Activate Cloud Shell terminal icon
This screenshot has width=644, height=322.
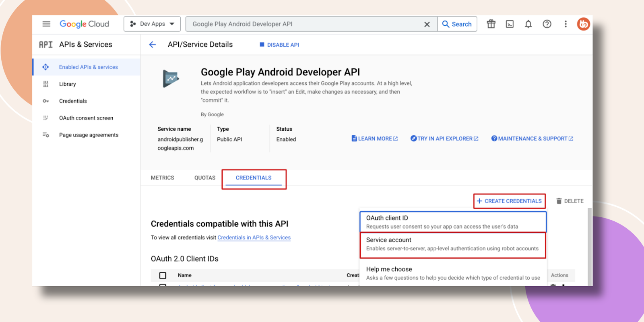pyautogui.click(x=510, y=24)
